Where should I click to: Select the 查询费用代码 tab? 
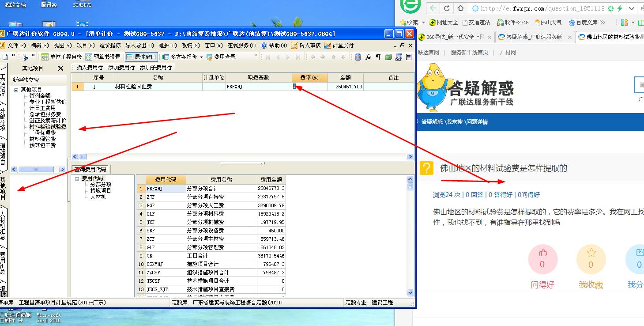(90, 169)
